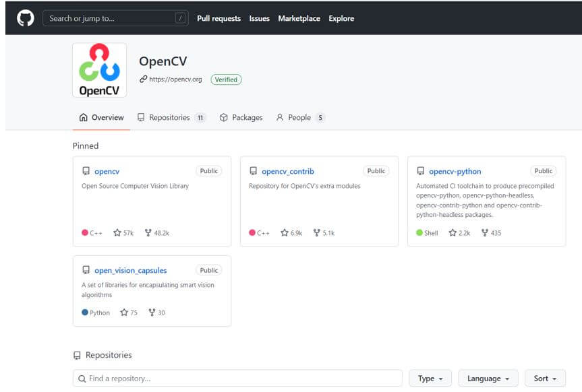Click the repository book icon beside opencv_contrib
Image resolution: width=582 pixels, height=392 pixels.
tap(254, 171)
